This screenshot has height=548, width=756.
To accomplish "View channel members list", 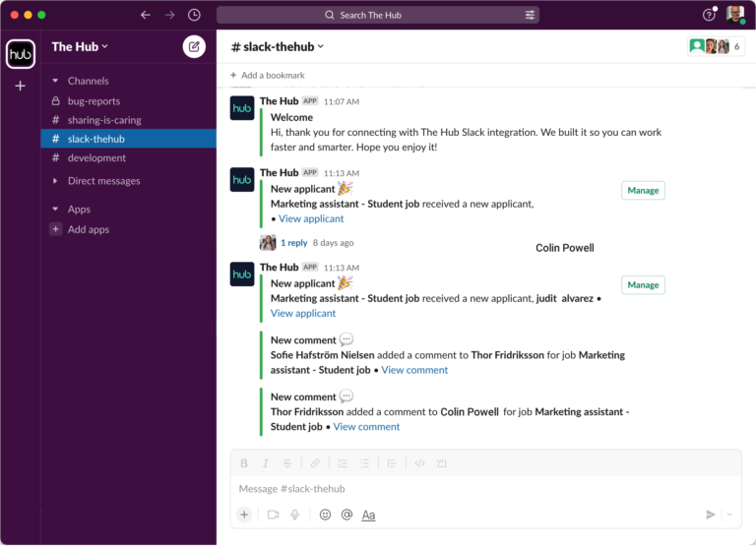I will (716, 46).
